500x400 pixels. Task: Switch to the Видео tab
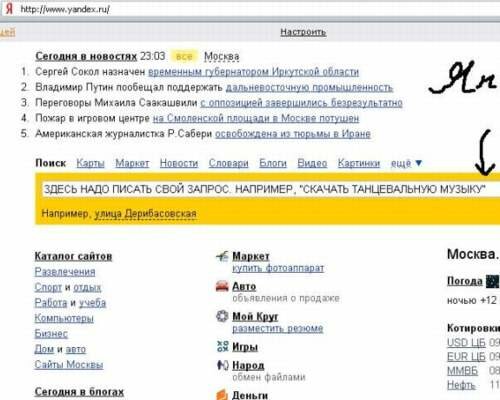click(312, 163)
